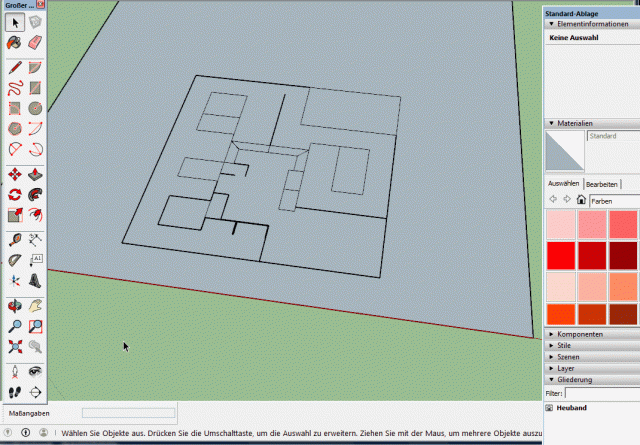Image resolution: width=640 pixels, height=445 pixels.
Task: Select the Freehand squiggle tool
Action: [15, 88]
